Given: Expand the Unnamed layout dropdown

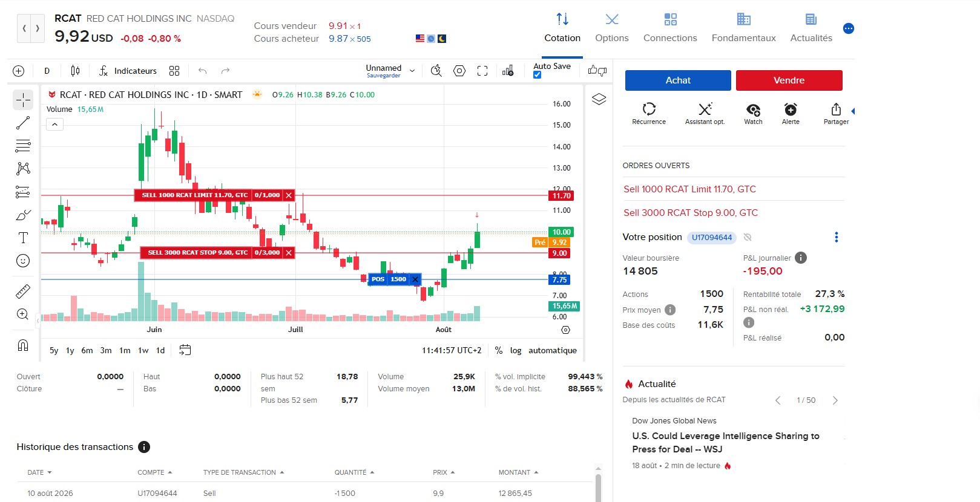Looking at the screenshot, I should click(412, 71).
